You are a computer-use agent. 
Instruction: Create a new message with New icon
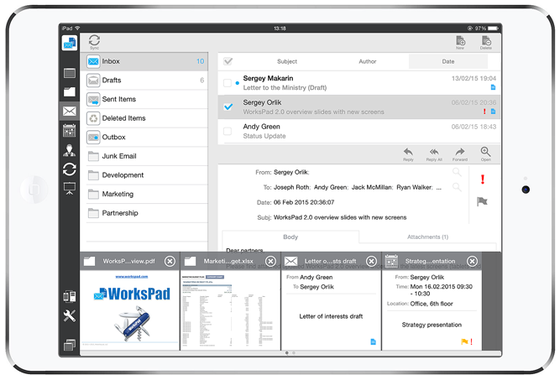[x=460, y=42]
